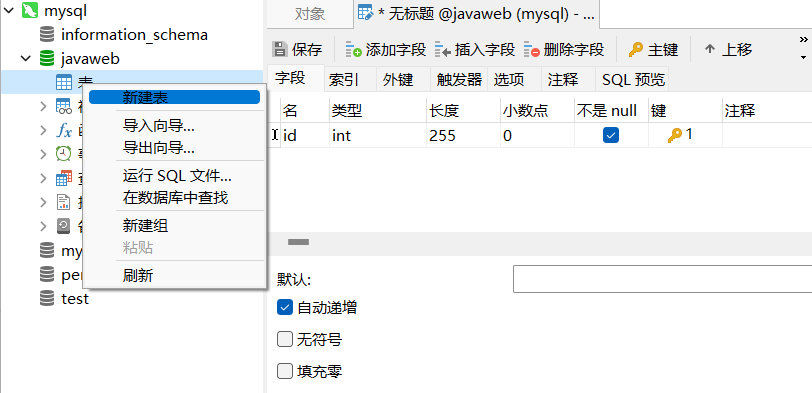Switch to the 触发器 tab

(x=459, y=80)
